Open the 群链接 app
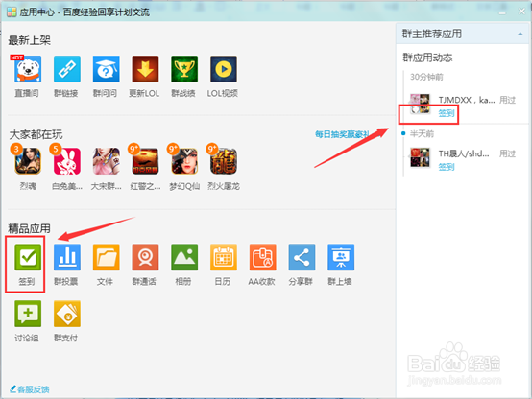The height and width of the screenshot is (399, 532). [67, 69]
